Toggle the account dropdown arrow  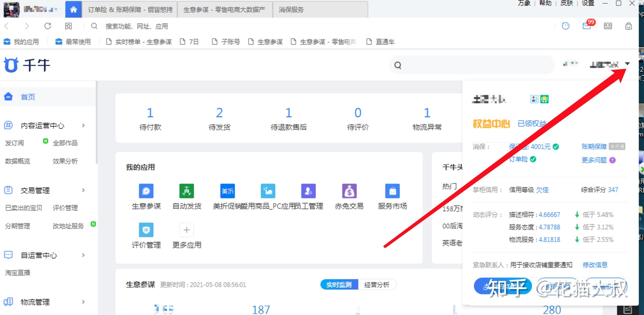[x=627, y=64]
